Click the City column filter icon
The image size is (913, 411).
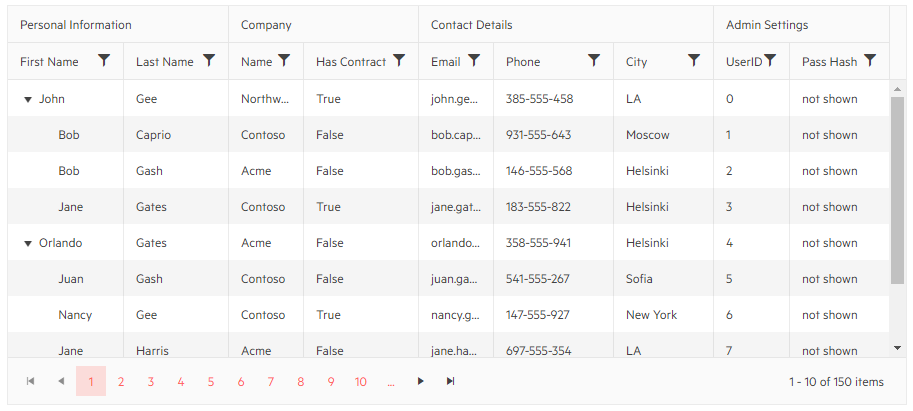[694, 61]
